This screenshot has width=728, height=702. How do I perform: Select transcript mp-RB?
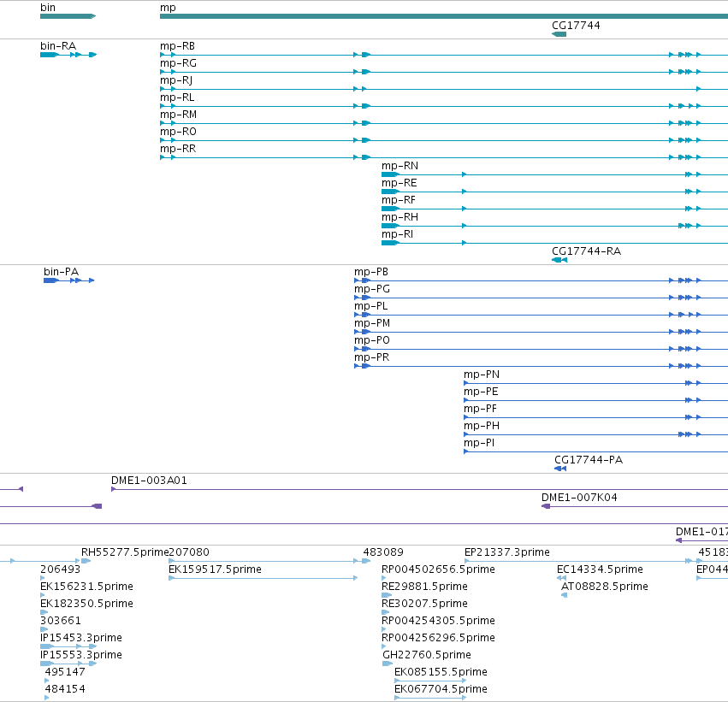tap(177, 46)
